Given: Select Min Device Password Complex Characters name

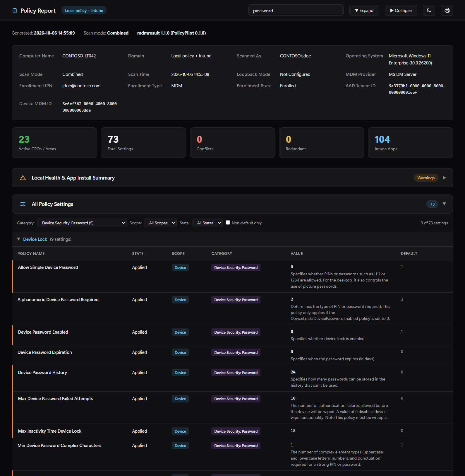Looking at the screenshot, I should 59,446.
